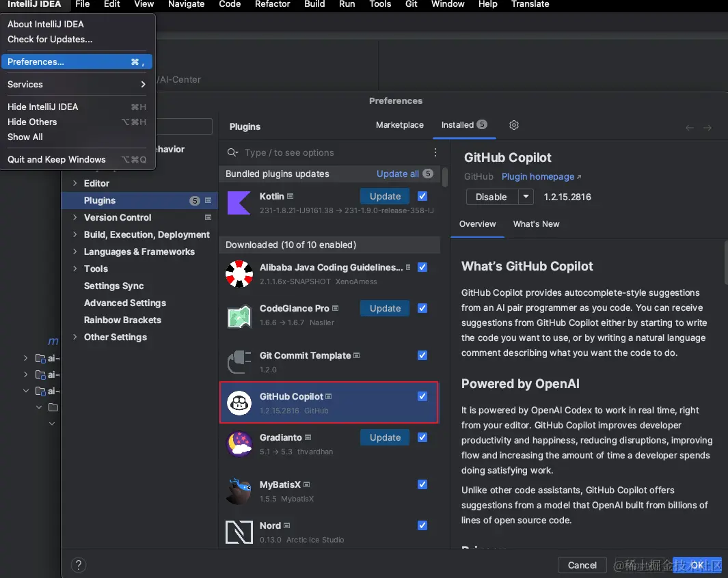The image size is (728, 578).
Task: Go forward with the right arrow in Preferences
Action: pos(707,128)
